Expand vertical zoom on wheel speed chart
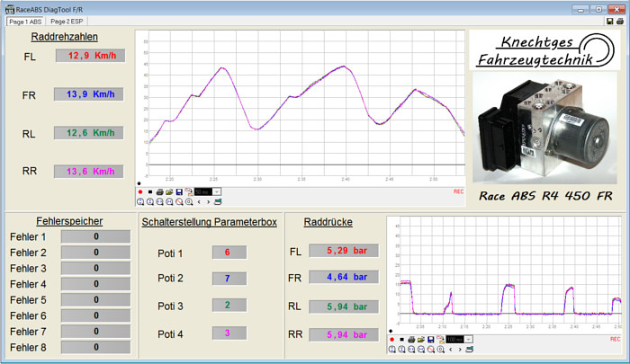 coord(140,202)
